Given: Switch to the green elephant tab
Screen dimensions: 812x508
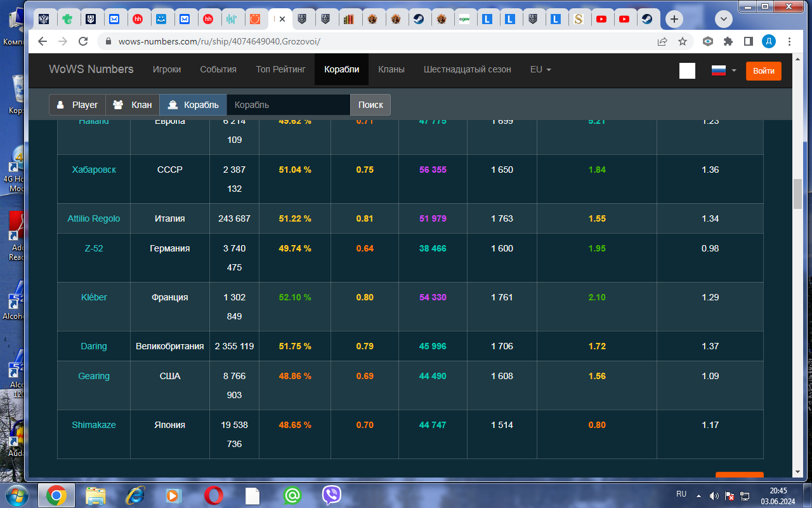Looking at the screenshot, I should click(x=67, y=19).
